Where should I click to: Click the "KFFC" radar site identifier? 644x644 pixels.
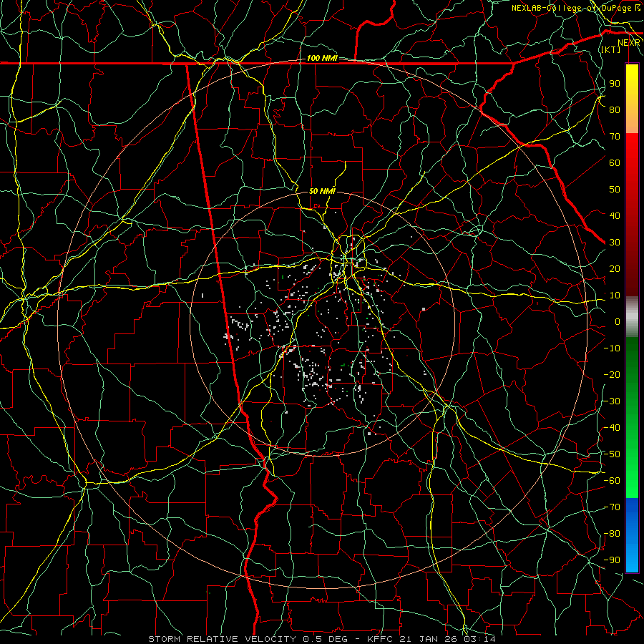coord(379,639)
